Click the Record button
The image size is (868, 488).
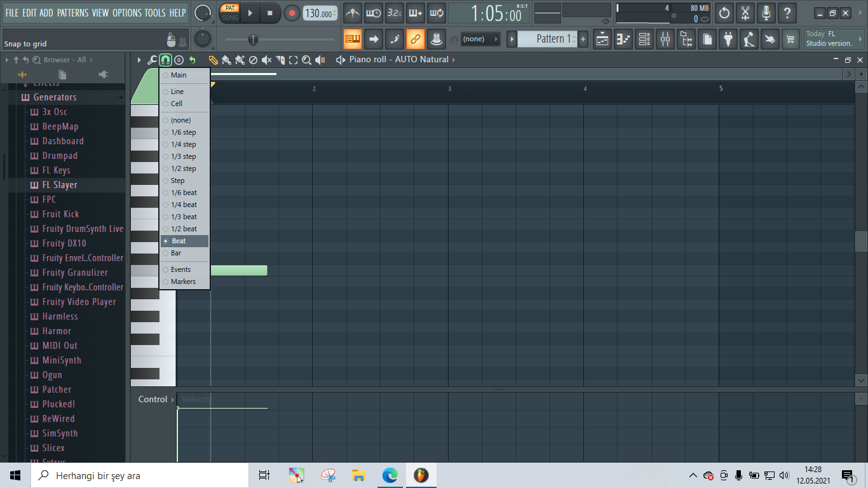pyautogui.click(x=292, y=13)
